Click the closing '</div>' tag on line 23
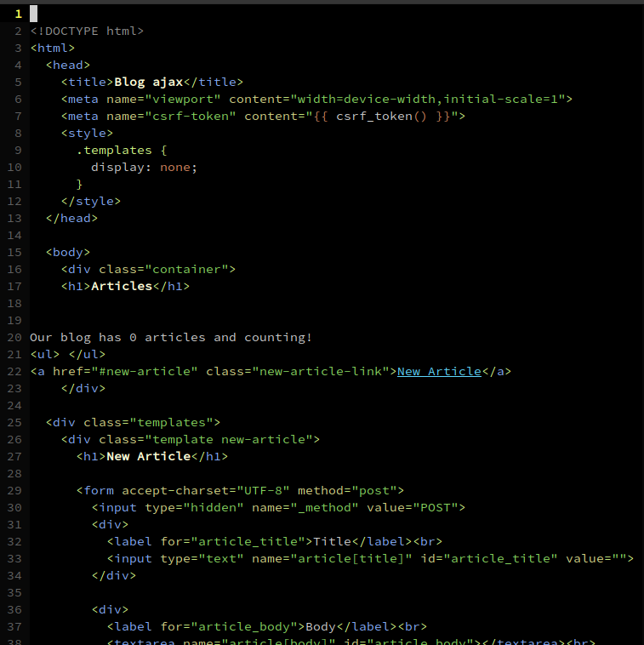The height and width of the screenshot is (645, 644). (83, 389)
